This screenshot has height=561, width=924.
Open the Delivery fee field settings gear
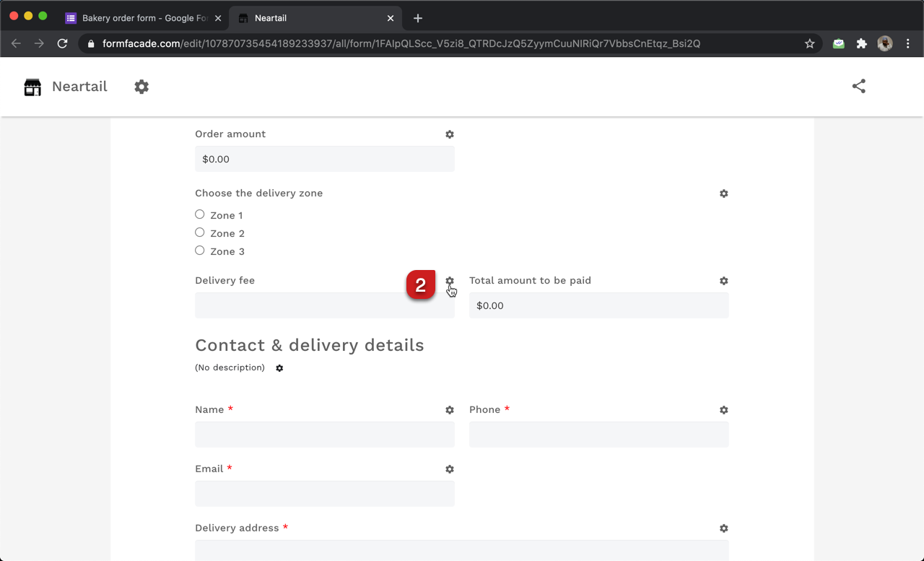[x=450, y=281]
